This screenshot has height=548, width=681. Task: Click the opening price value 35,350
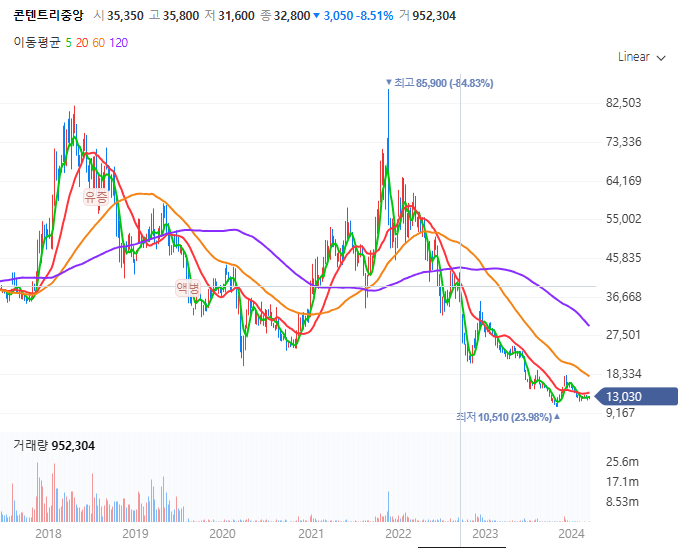pyautogui.click(x=125, y=16)
